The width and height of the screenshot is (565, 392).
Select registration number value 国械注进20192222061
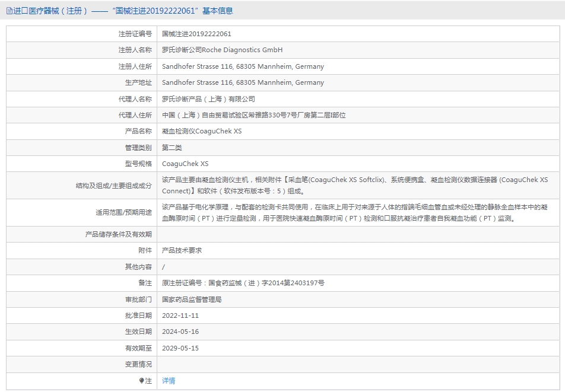coord(196,34)
